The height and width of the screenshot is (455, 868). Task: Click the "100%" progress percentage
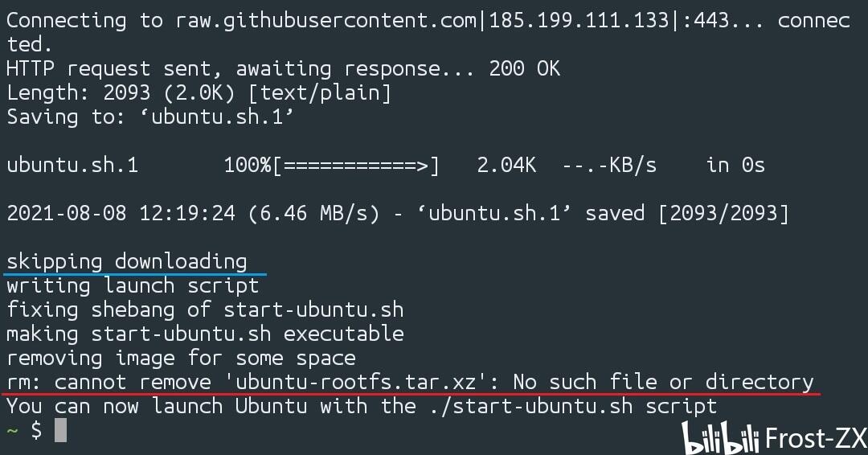tap(248, 166)
